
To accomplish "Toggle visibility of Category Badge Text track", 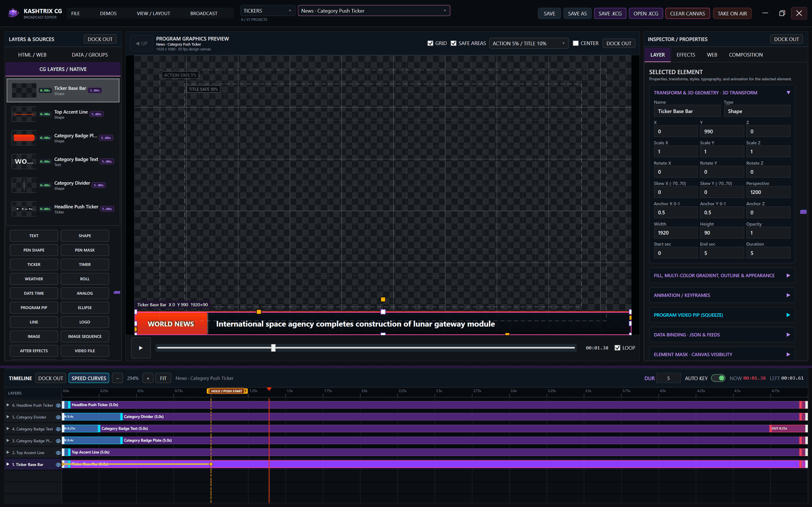I will (x=58, y=429).
